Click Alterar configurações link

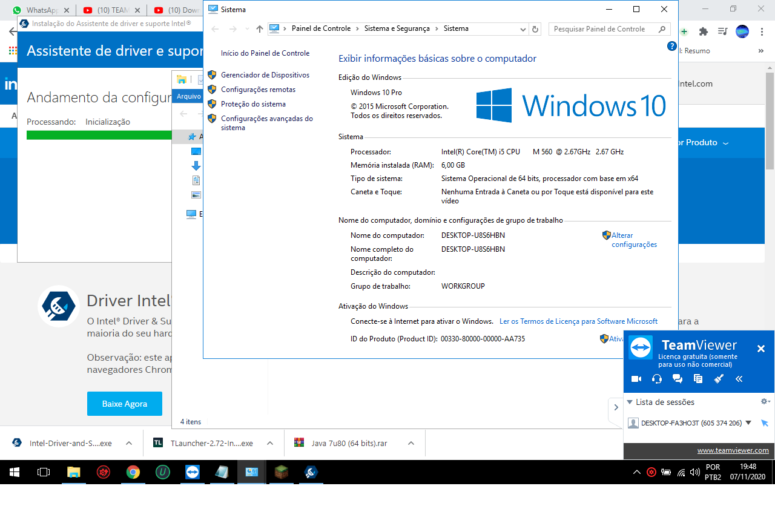(634, 240)
